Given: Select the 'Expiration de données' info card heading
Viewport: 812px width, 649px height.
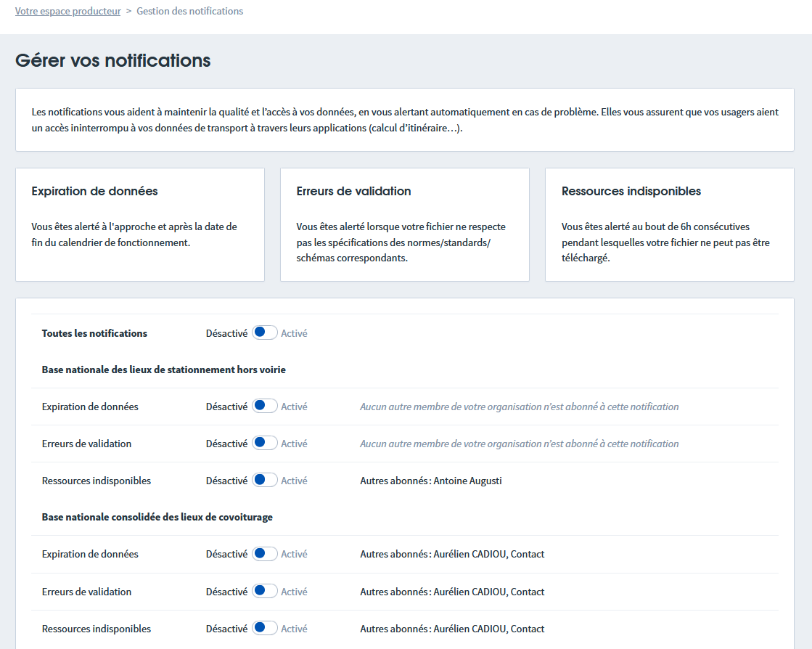Looking at the screenshot, I should pos(94,192).
